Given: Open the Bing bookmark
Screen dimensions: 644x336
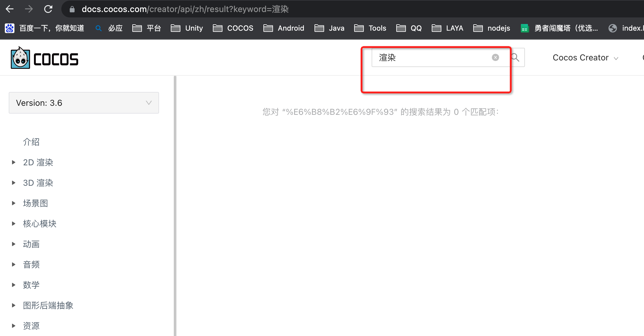Looking at the screenshot, I should point(109,28).
